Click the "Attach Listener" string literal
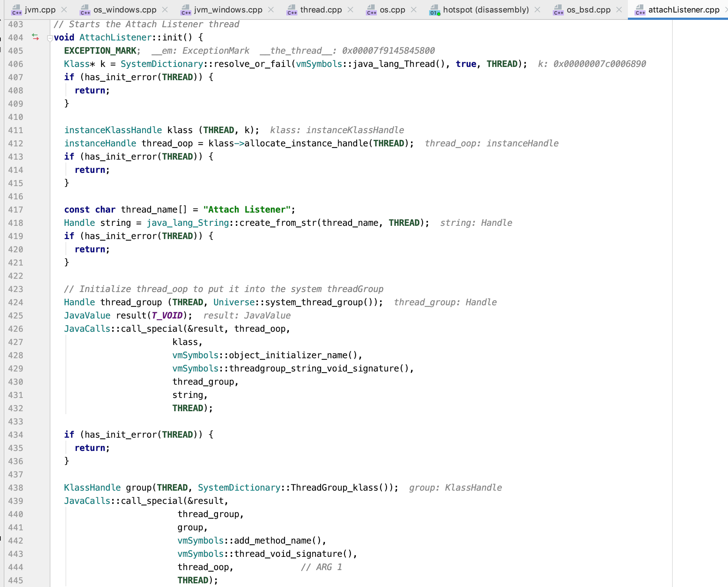This screenshot has height=587, width=728. tap(247, 210)
